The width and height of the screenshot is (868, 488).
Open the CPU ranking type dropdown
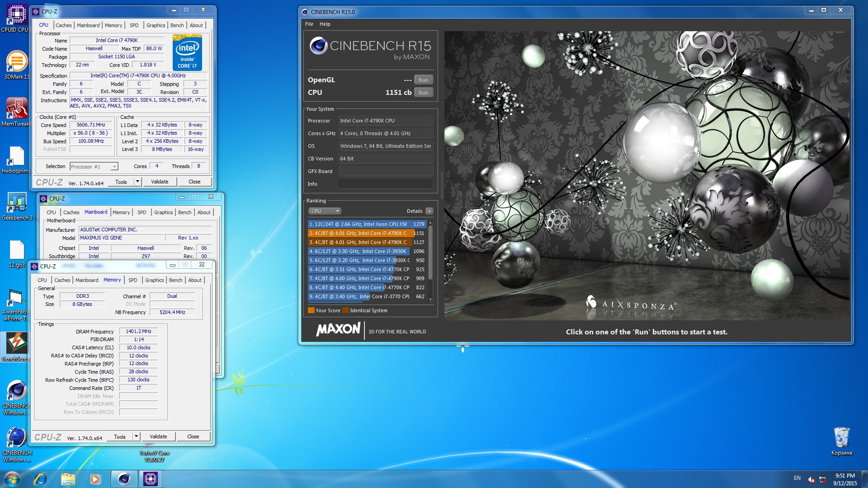(325, 211)
